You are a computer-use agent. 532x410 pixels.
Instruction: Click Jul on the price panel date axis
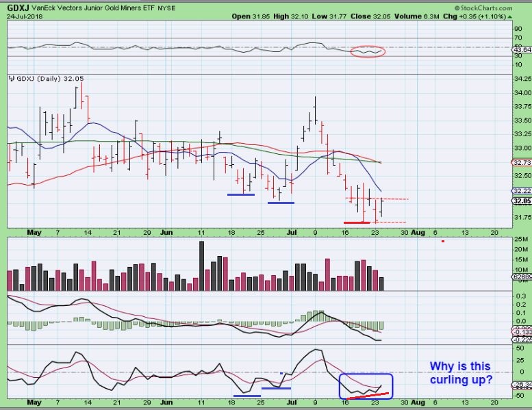(292, 233)
